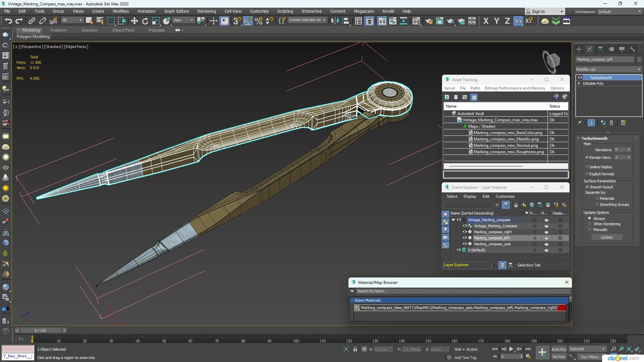644x362 pixels.
Task: Select the Rotate transform tool
Action: (145, 21)
